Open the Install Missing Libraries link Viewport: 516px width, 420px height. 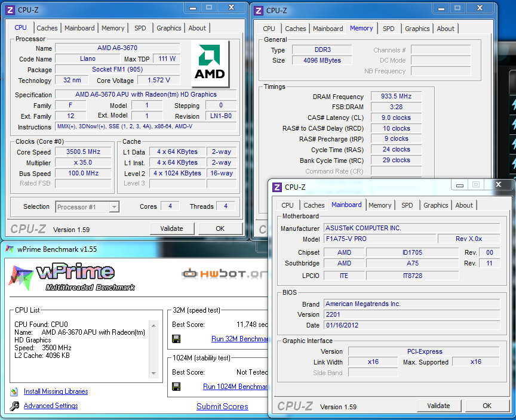pyautogui.click(x=56, y=391)
